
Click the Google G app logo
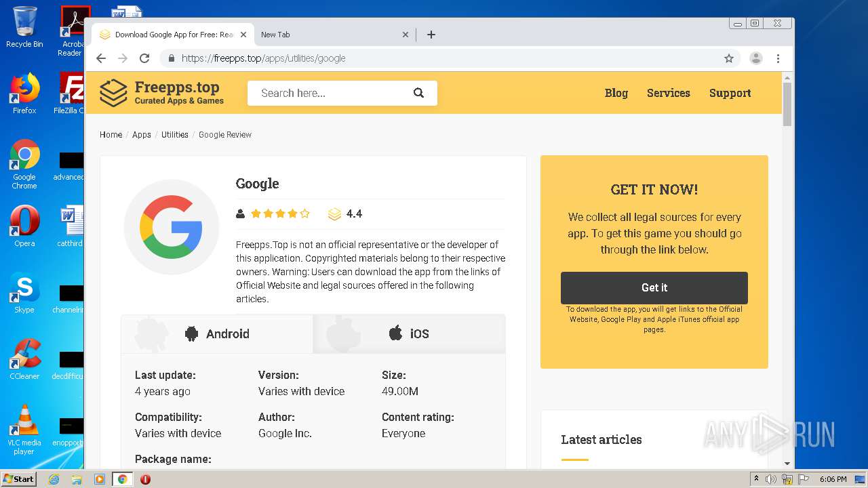(x=171, y=226)
